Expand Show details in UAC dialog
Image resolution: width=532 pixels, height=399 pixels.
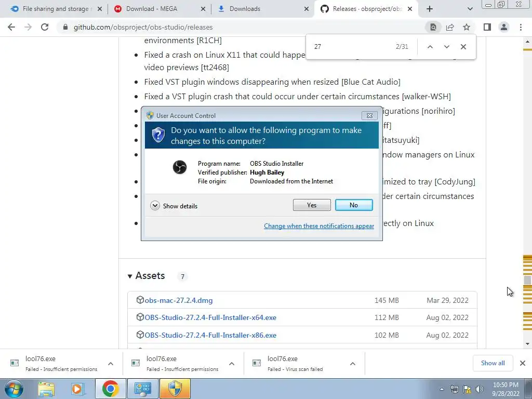click(x=174, y=206)
